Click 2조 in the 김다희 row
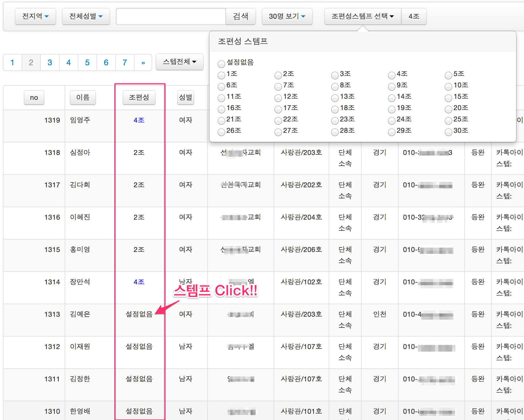Screen dimensions: 524x420 click(139, 185)
